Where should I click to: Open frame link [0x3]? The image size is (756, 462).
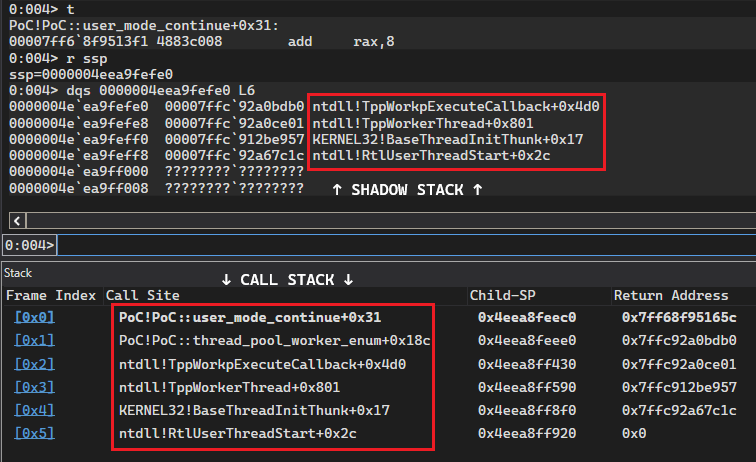pos(34,387)
